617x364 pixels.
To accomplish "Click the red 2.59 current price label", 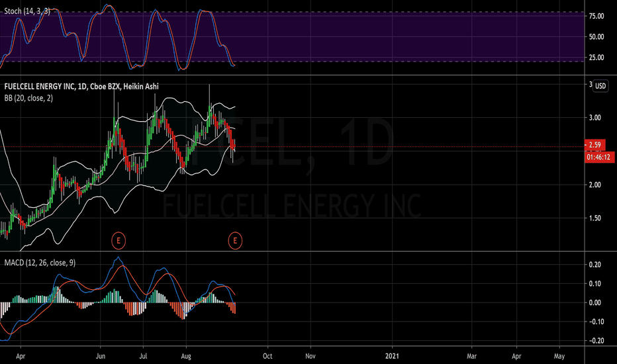I will (x=594, y=145).
